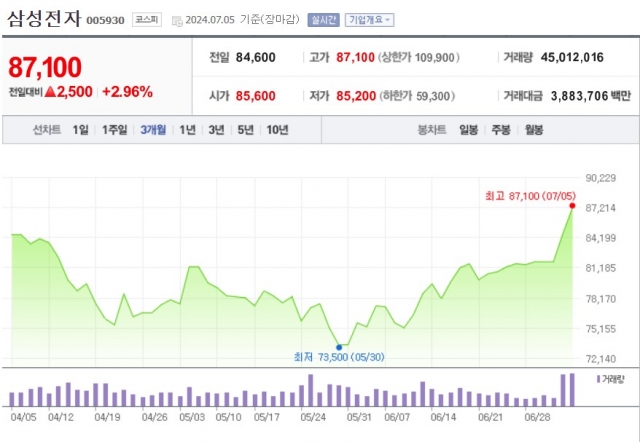Click the 최저 73,500 (05/30) label
The image size is (640, 442).
(x=339, y=357)
